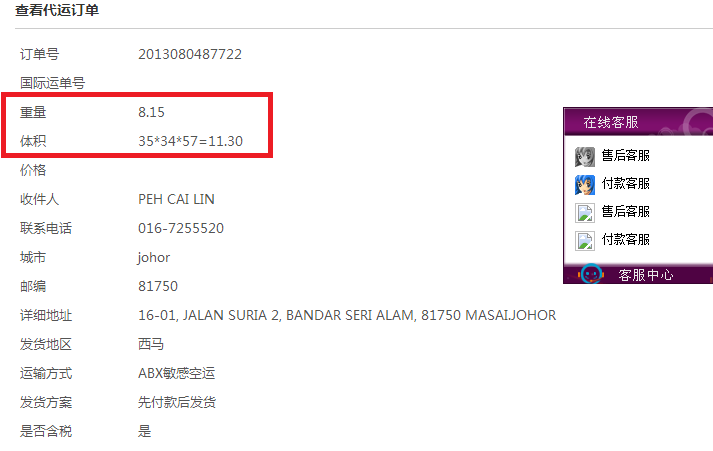713x451 pixels.
Task: Select 付款客服 label beside the broken image icon
Action: tap(626, 240)
